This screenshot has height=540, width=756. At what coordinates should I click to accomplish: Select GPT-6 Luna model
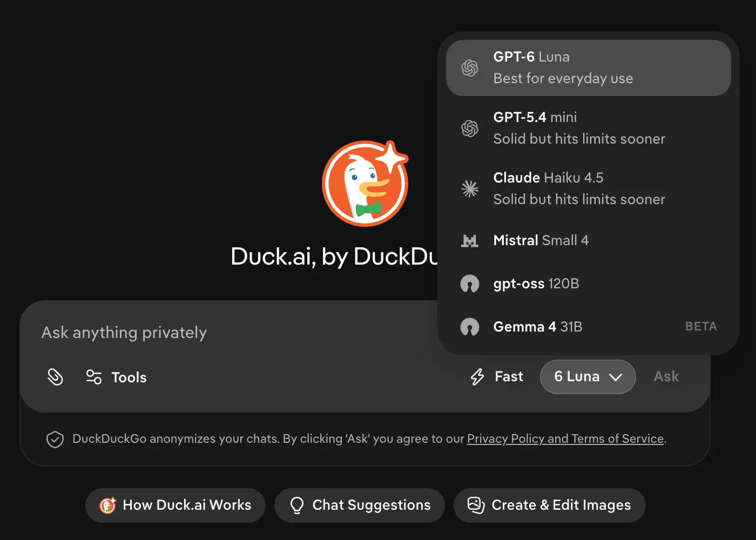click(589, 68)
